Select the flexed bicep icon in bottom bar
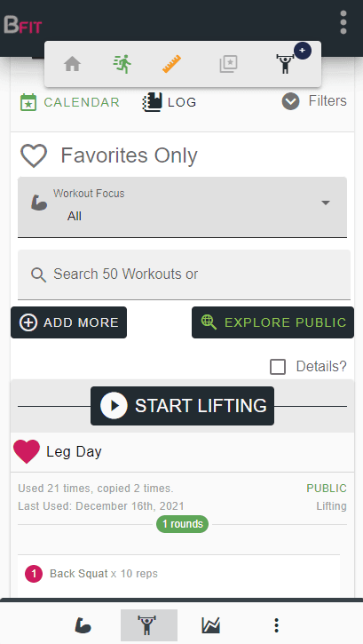The height and width of the screenshot is (644, 363). click(x=83, y=625)
